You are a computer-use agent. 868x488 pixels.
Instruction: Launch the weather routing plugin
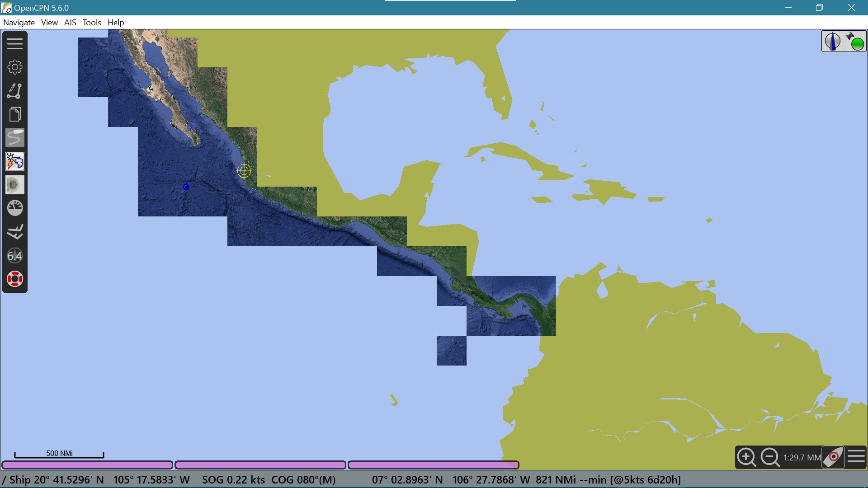click(x=14, y=161)
